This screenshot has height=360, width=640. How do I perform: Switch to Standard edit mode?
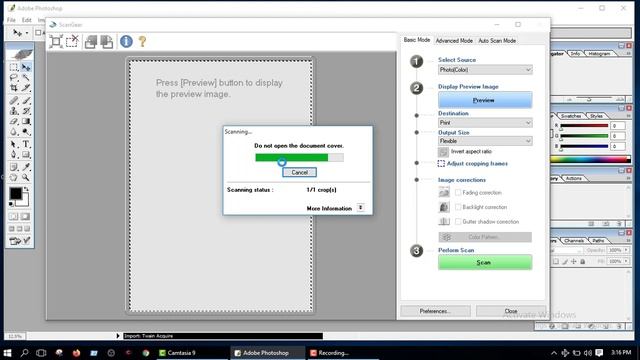click(x=14, y=216)
